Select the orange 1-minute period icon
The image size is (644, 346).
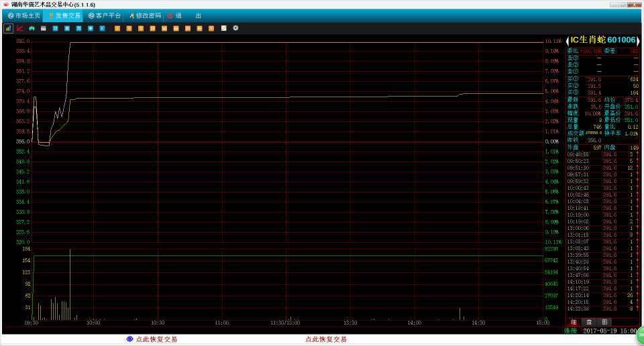pos(117,28)
